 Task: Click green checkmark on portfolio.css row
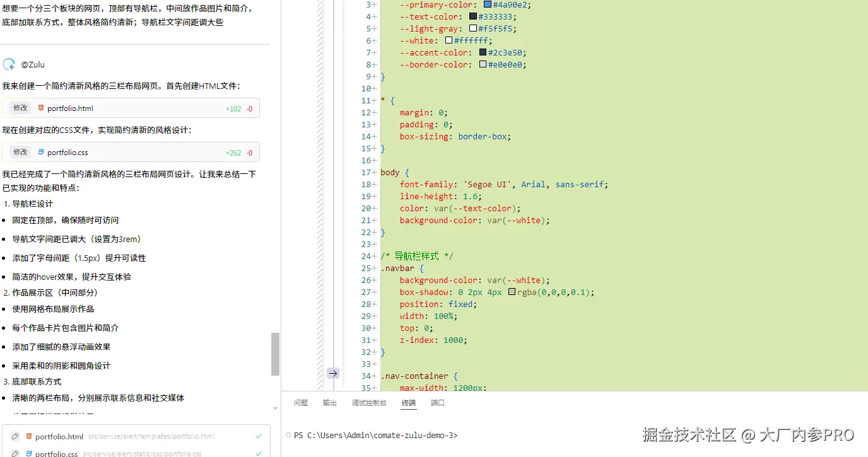coord(259,453)
